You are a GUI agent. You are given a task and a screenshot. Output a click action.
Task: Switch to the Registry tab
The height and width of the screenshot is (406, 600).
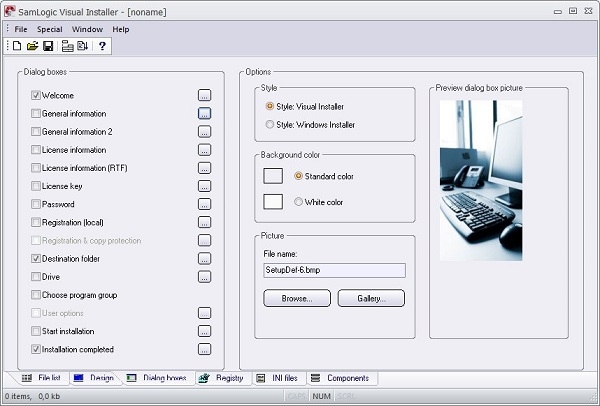(224, 378)
